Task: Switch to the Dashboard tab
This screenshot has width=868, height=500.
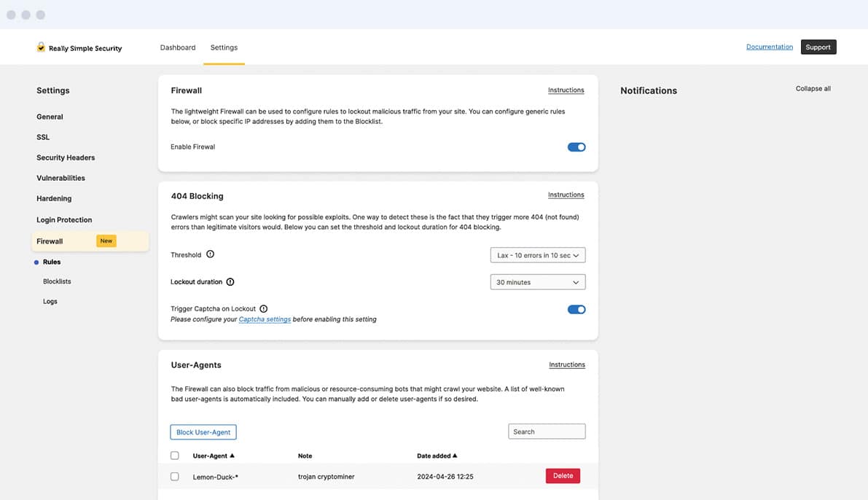Action: click(178, 47)
